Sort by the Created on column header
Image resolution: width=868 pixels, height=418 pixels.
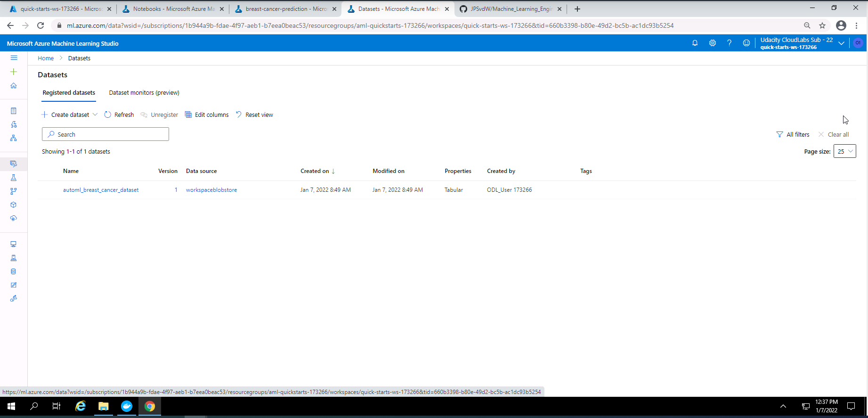coord(317,171)
